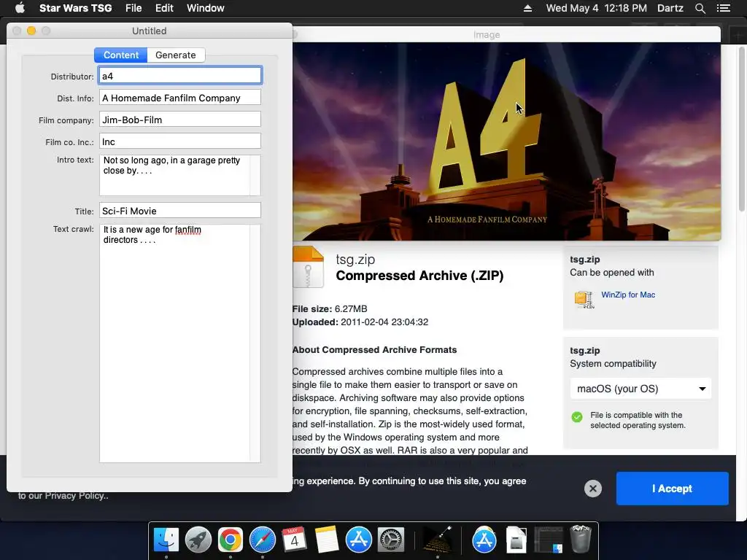
Task: Switch to the Generate tab
Action: (x=176, y=55)
